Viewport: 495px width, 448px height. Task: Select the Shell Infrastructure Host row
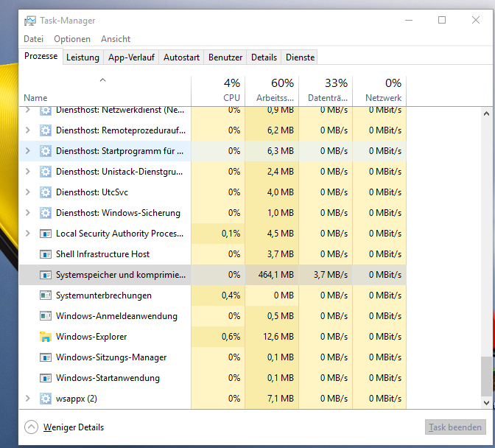click(213, 254)
